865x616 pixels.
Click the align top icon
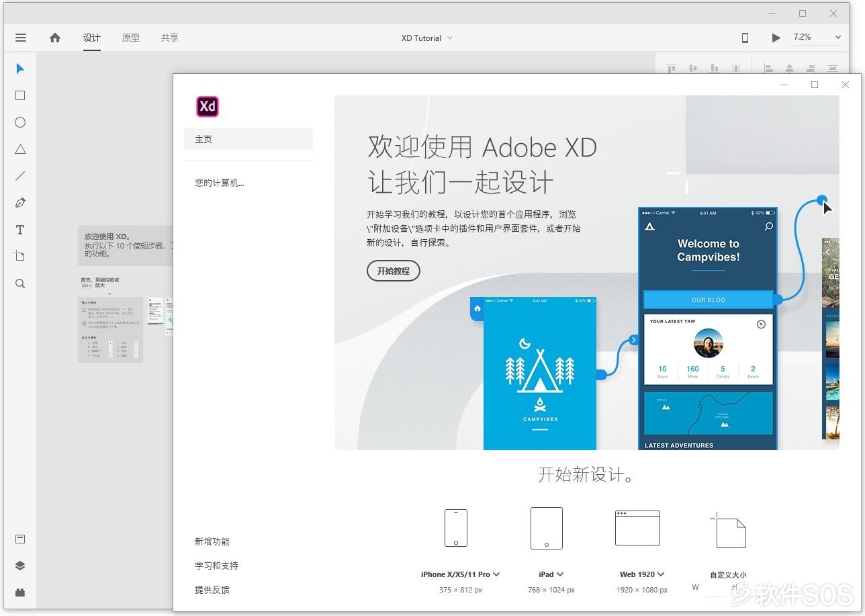(671, 68)
